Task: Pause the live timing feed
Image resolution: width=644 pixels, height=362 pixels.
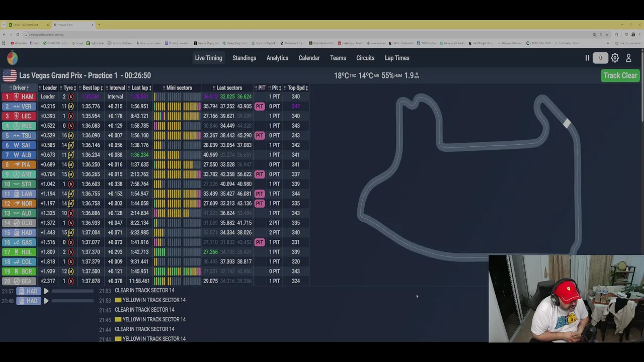Action: point(587,58)
